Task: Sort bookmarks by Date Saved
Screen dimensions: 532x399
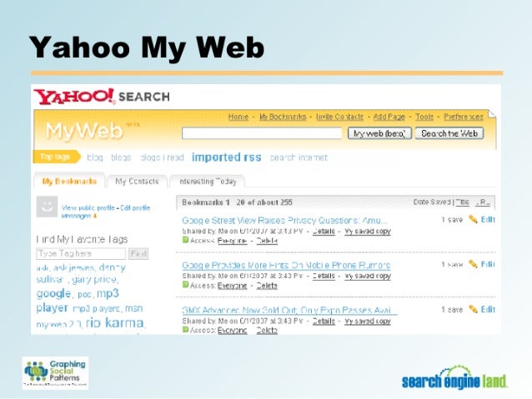Action: point(432,202)
